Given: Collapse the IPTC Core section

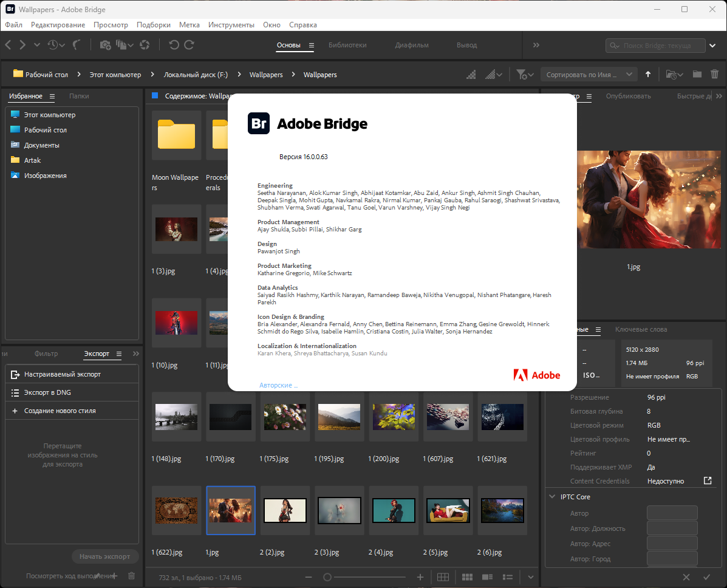Looking at the screenshot, I should click(x=552, y=497).
